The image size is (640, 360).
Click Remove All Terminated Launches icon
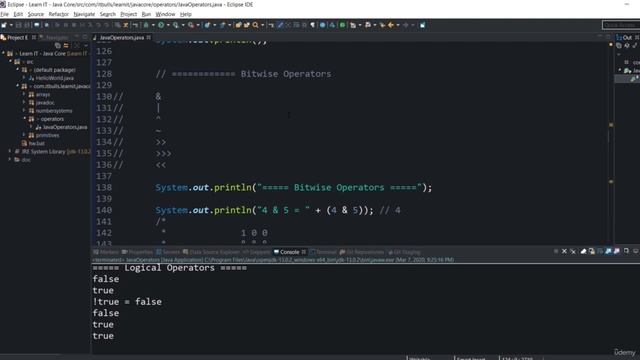tap(573, 251)
